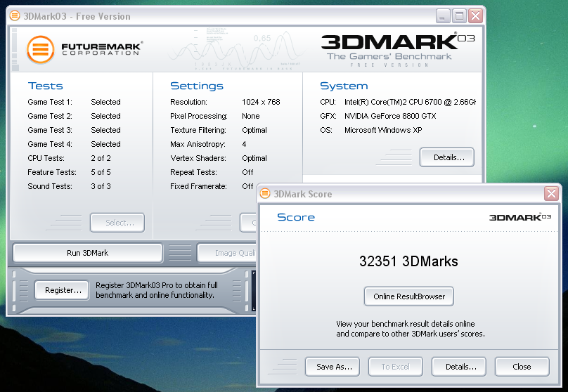The width and height of the screenshot is (568, 392).
Task: Click 'Register 3DMark03 Pro to obtain full' text
Action: [157, 285]
